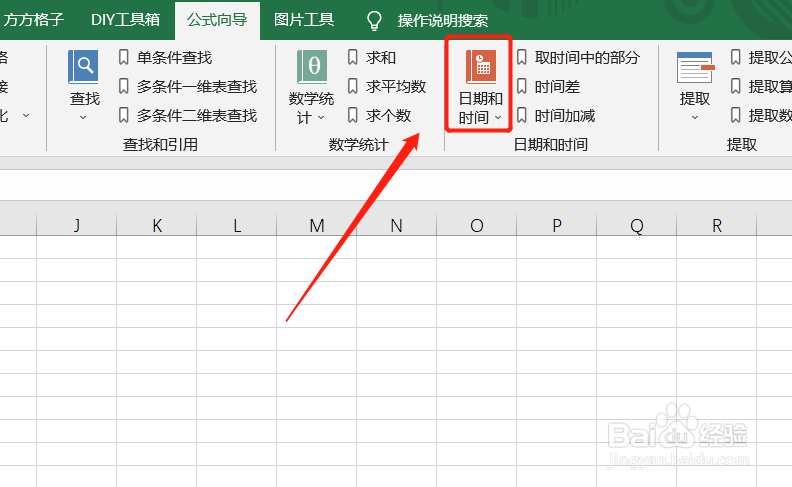Click bookmark icon beside 多条件二维表查找
Screen dimensions: 792x487
pos(124,115)
